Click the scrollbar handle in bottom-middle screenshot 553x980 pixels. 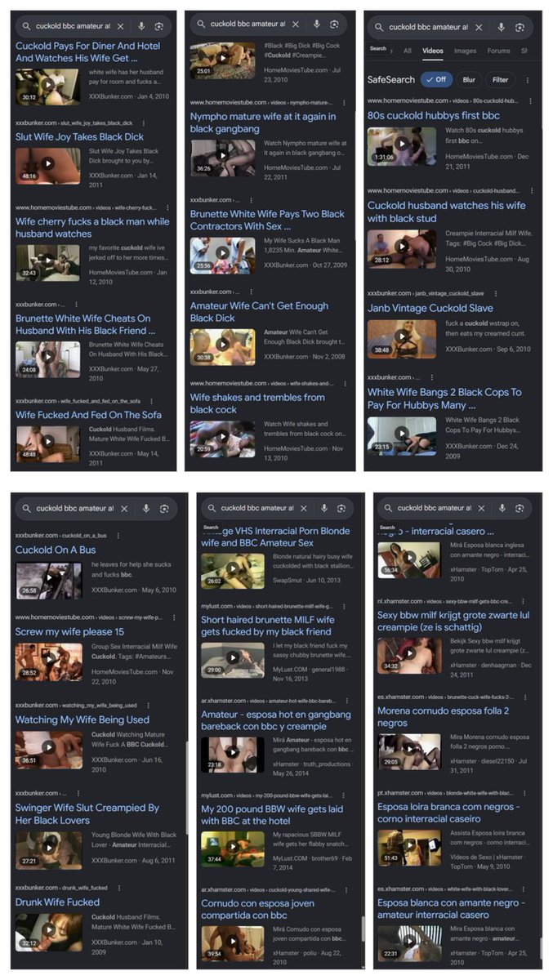363,929
